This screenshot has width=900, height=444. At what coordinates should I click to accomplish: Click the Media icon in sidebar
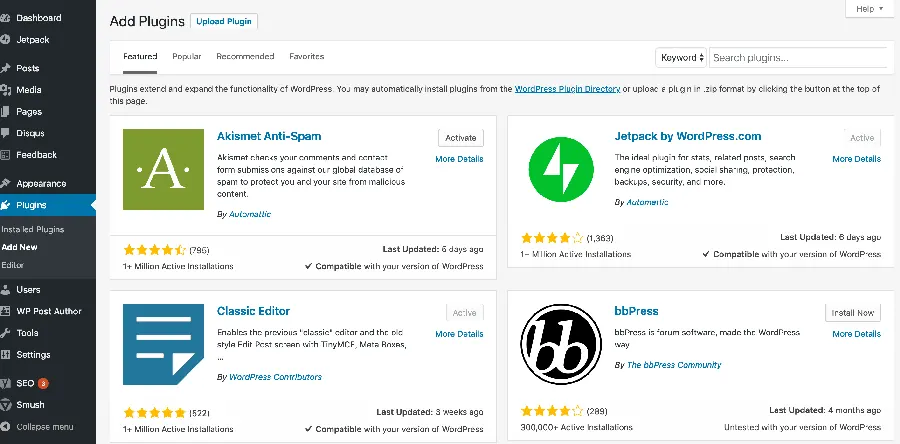(x=5, y=90)
